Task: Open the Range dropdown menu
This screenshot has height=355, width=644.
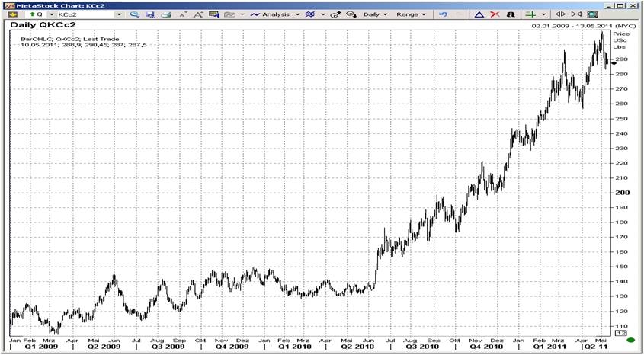Action: point(411,14)
